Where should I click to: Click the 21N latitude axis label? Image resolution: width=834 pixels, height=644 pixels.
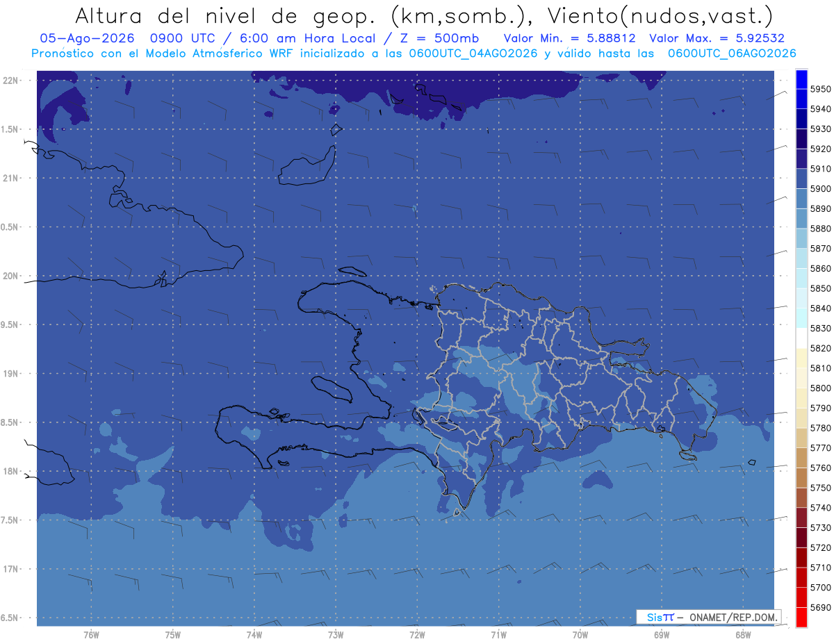click(x=10, y=178)
